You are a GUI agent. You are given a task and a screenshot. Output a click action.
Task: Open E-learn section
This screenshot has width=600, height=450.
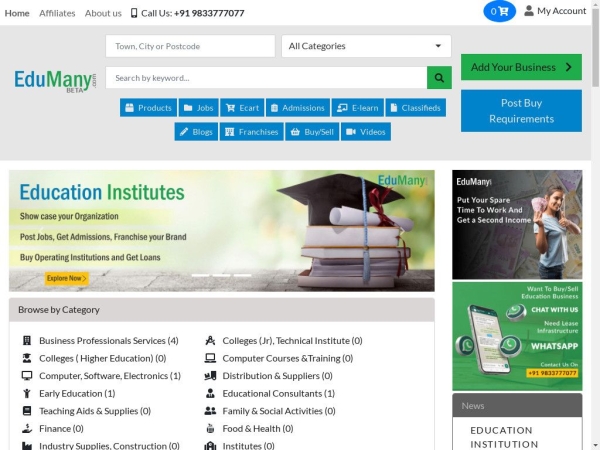click(x=358, y=108)
